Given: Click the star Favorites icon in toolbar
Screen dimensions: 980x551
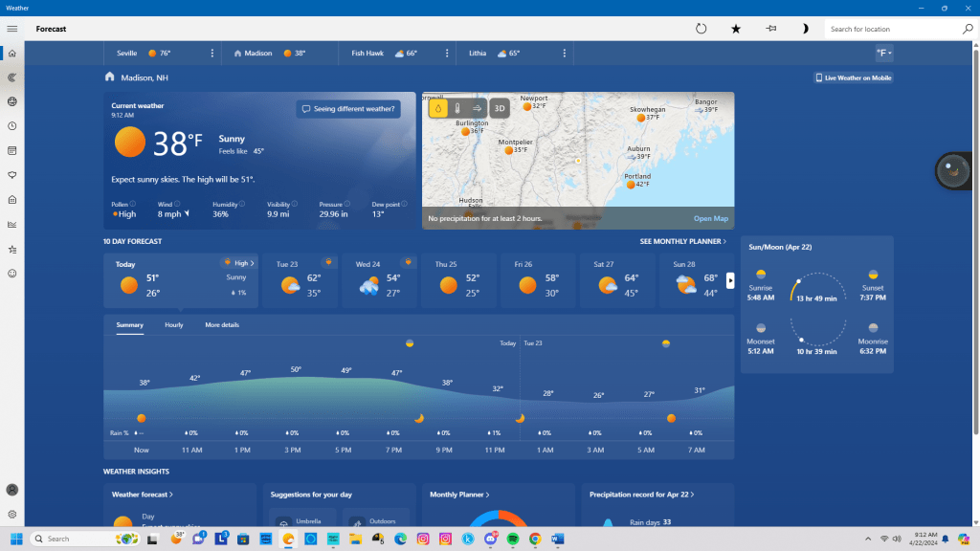Looking at the screenshot, I should (736, 29).
